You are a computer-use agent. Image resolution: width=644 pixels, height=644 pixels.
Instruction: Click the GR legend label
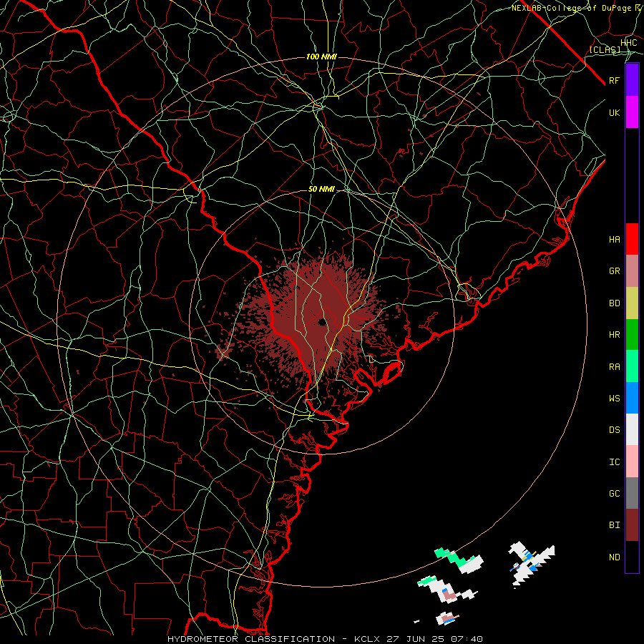click(x=614, y=271)
